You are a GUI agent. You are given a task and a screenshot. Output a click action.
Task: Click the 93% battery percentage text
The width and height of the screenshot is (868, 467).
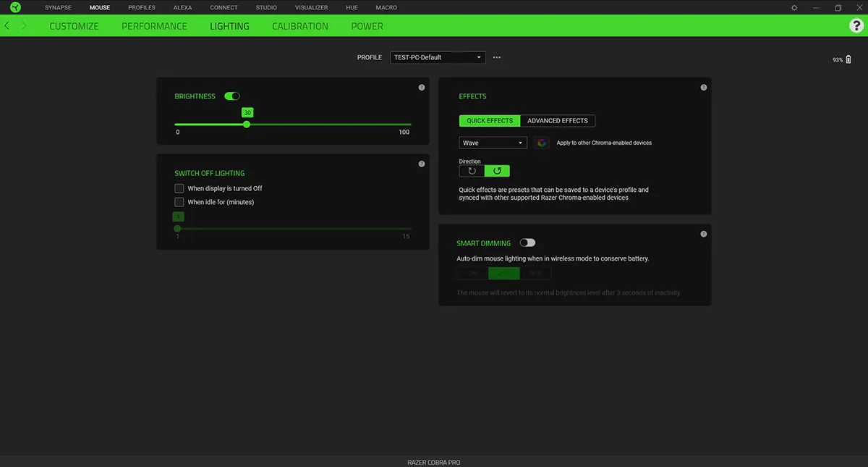pos(838,60)
